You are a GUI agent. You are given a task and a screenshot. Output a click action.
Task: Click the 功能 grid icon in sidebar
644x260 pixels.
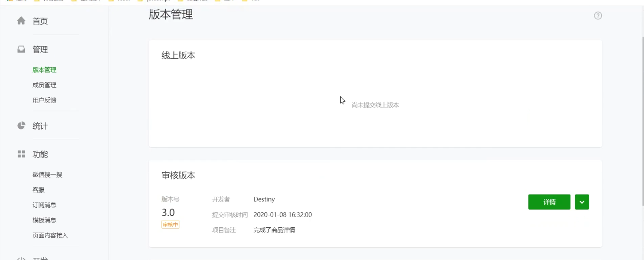pyautogui.click(x=21, y=154)
